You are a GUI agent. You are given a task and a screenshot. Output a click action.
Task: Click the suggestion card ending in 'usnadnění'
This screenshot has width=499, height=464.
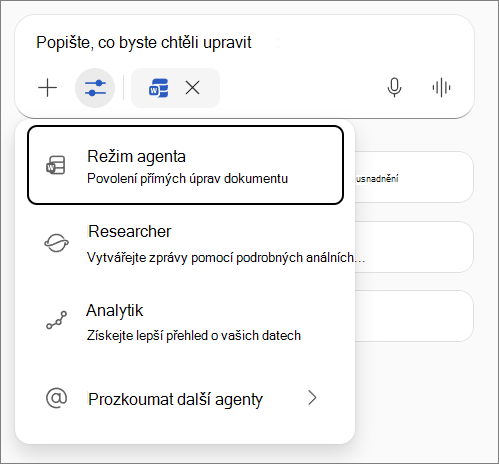pos(414,177)
